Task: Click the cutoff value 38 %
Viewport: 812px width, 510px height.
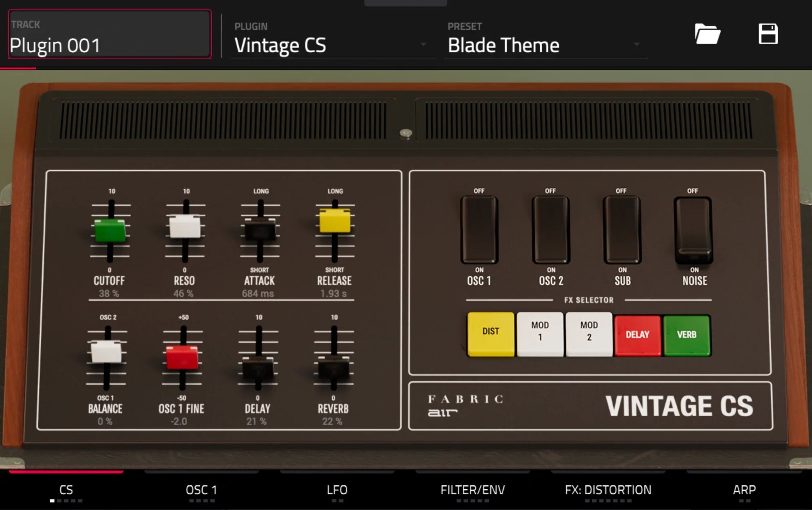Action: [109, 294]
